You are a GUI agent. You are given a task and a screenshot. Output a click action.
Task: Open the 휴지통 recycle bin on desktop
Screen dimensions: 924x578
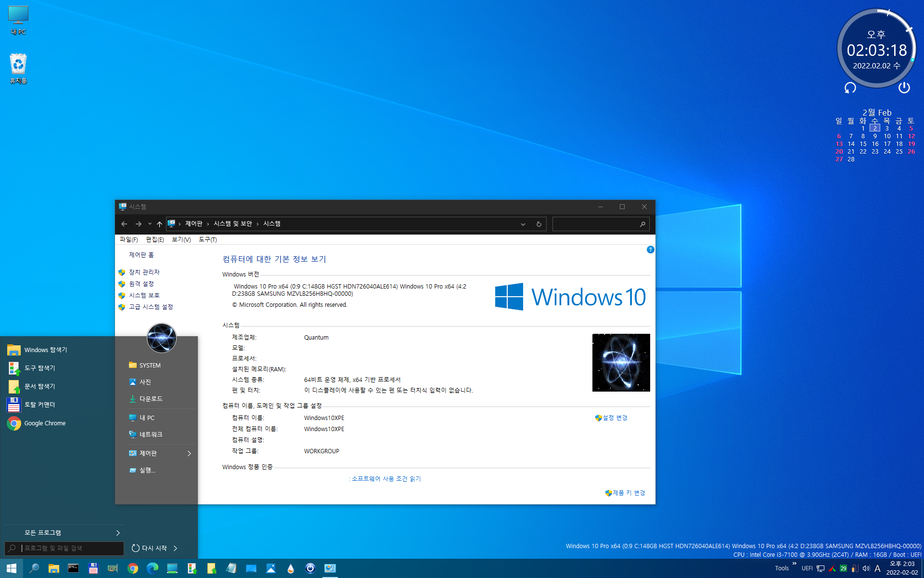18,68
